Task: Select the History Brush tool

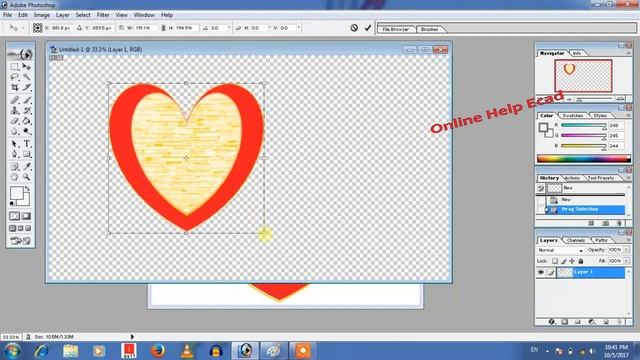Action: (27, 111)
